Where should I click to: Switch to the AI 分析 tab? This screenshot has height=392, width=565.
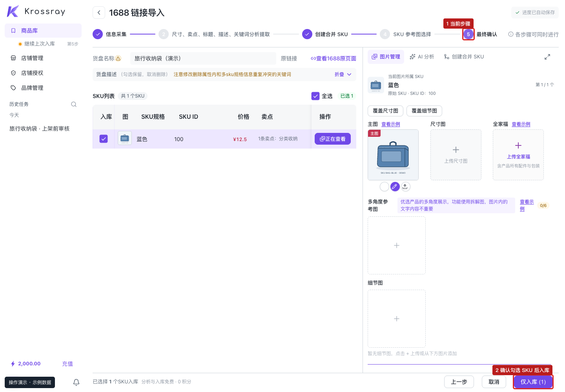(x=422, y=57)
